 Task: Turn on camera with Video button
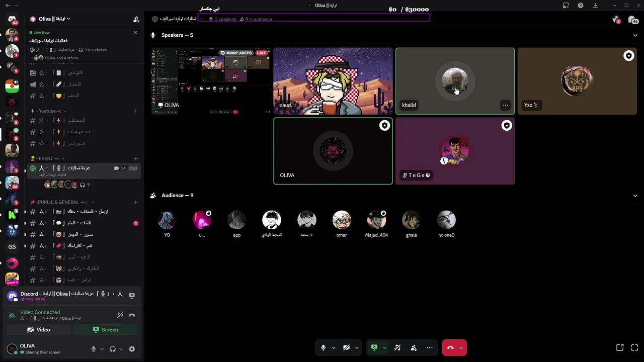pyautogui.click(x=39, y=330)
